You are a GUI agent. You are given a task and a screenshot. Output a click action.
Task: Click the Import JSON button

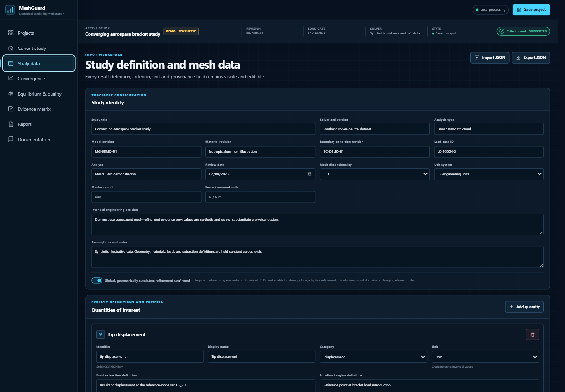pos(489,58)
